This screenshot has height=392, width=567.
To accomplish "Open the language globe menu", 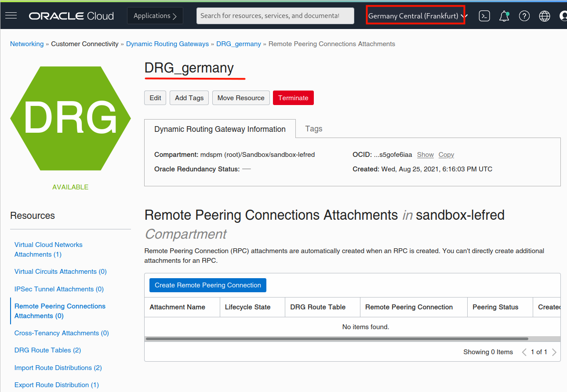I will (x=545, y=16).
